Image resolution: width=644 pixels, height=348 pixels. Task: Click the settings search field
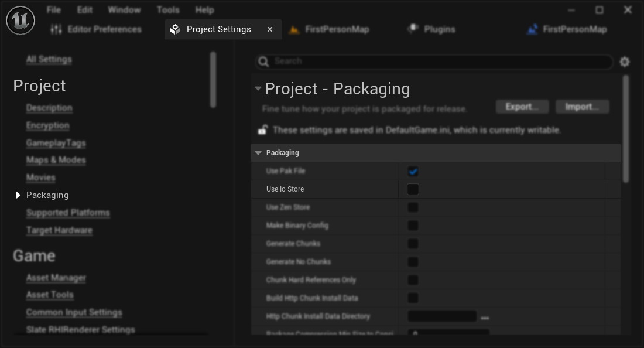click(x=434, y=62)
